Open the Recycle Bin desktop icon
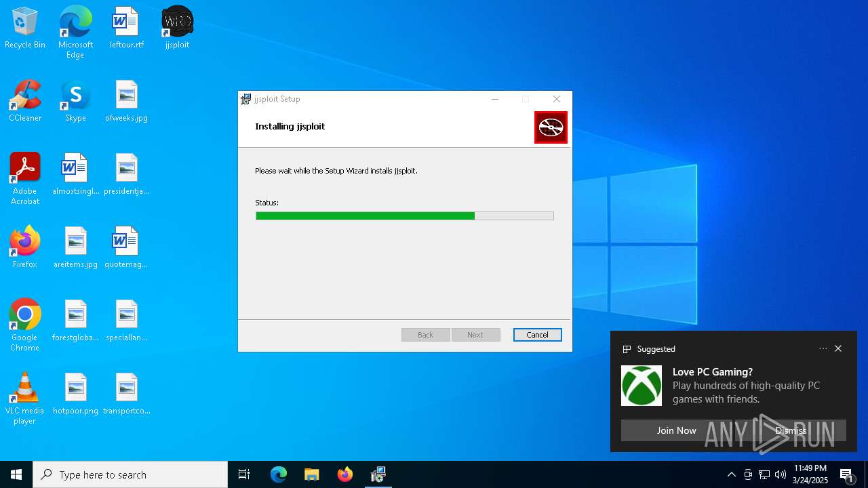Viewport: 868px width, 488px height. pyautogui.click(x=25, y=28)
